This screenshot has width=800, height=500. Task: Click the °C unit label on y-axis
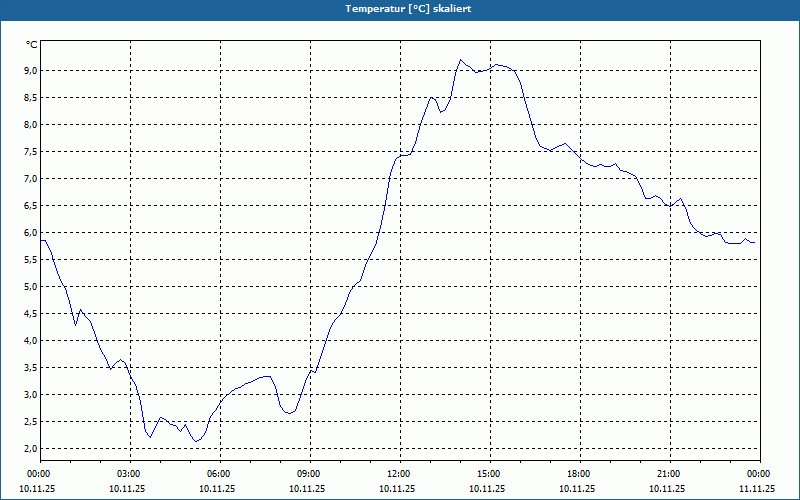pos(32,45)
